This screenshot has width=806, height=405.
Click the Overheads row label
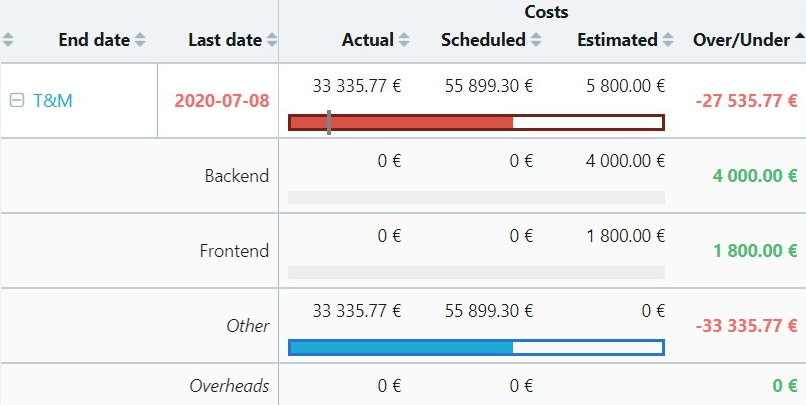tap(229, 386)
